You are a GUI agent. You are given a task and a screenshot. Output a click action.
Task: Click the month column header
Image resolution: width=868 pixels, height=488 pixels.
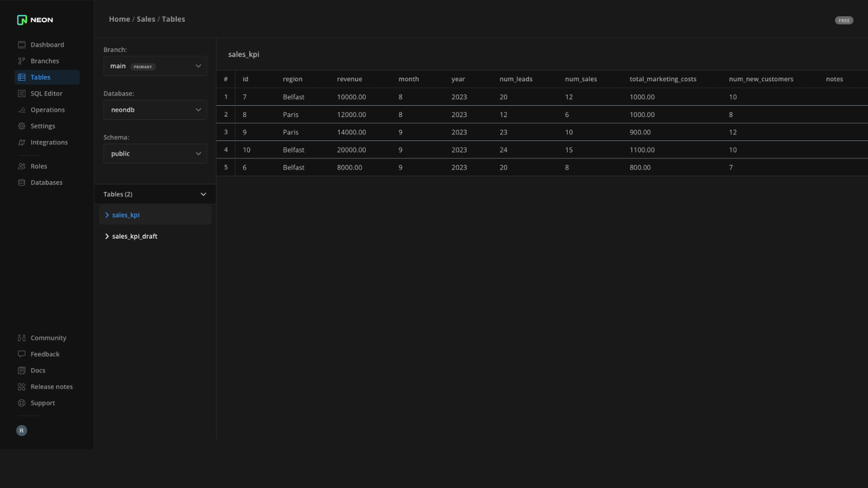tap(409, 79)
